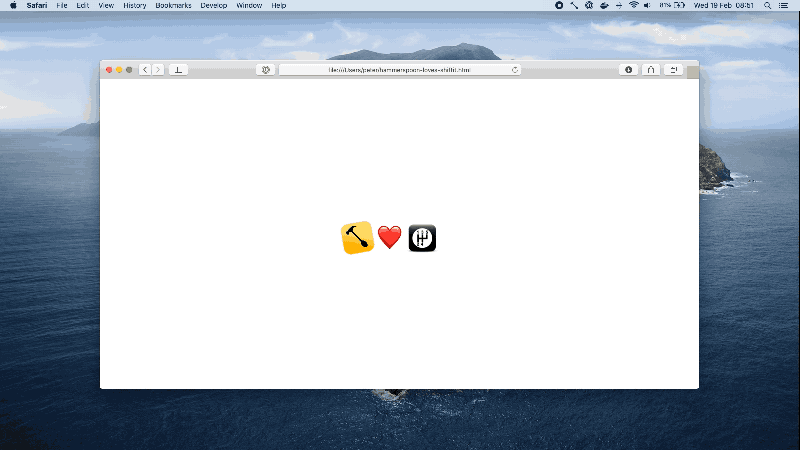Image resolution: width=800 pixels, height=450 pixels.
Task: Go forward using Safari's forward arrow
Action: click(x=158, y=70)
